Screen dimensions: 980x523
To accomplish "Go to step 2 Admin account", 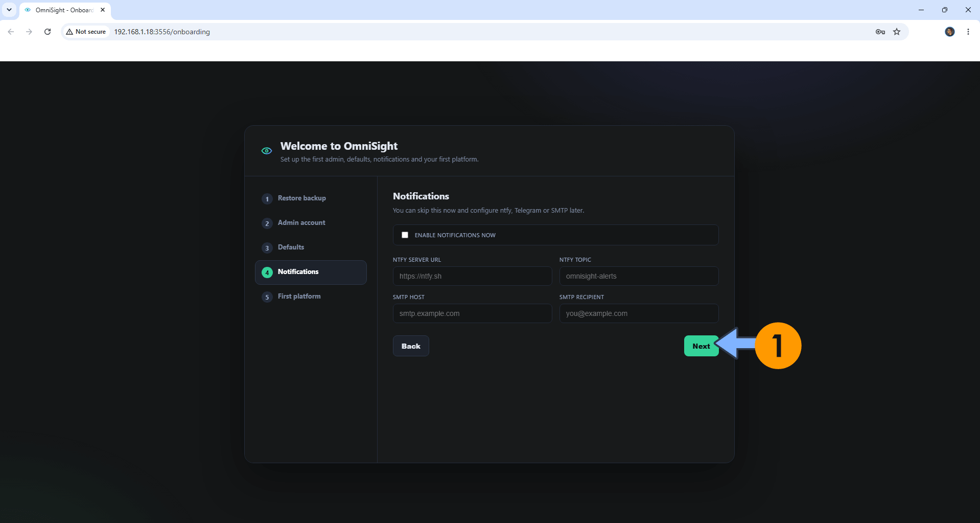I will 311,223.
